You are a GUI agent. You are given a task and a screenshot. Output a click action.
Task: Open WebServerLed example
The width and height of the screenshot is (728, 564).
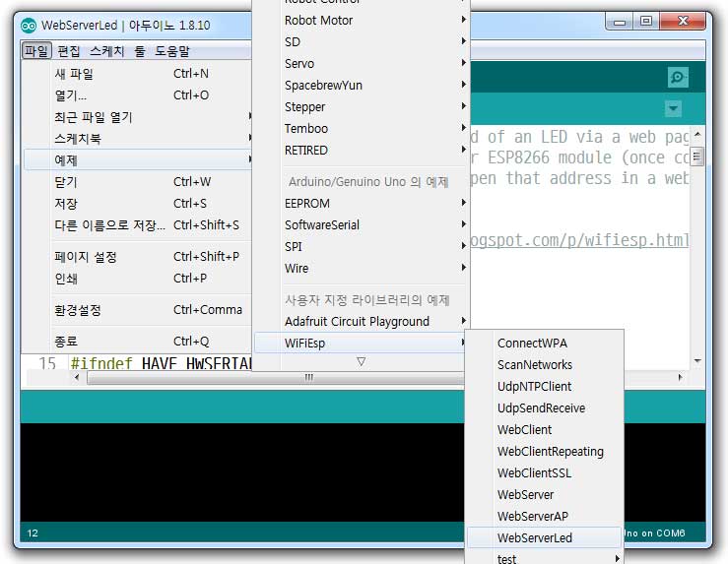544,538
